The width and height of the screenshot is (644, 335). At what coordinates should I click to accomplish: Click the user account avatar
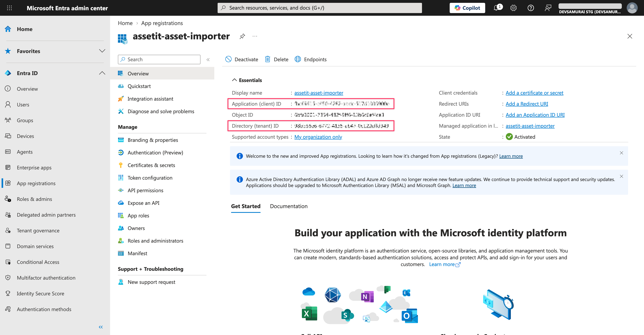(632, 8)
